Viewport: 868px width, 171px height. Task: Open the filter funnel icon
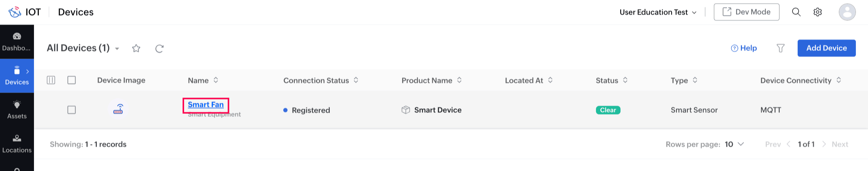(780, 48)
